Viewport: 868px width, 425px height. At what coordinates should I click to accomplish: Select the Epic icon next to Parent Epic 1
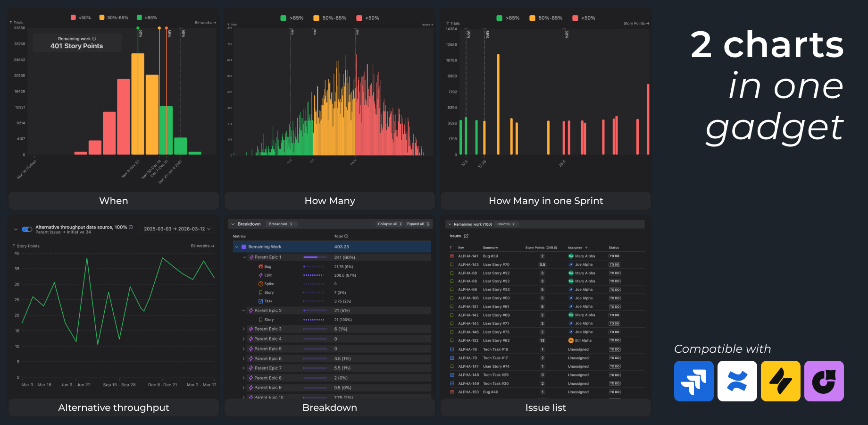tap(251, 257)
